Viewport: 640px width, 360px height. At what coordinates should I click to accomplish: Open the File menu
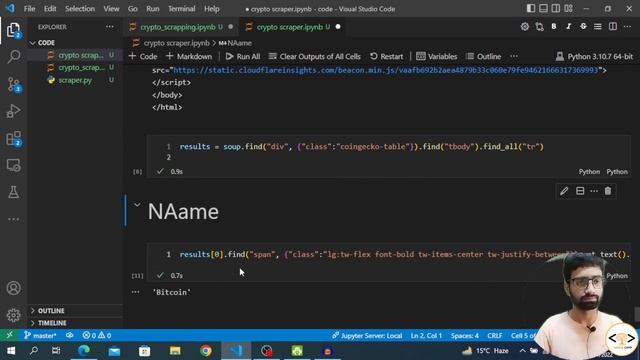click(x=29, y=9)
